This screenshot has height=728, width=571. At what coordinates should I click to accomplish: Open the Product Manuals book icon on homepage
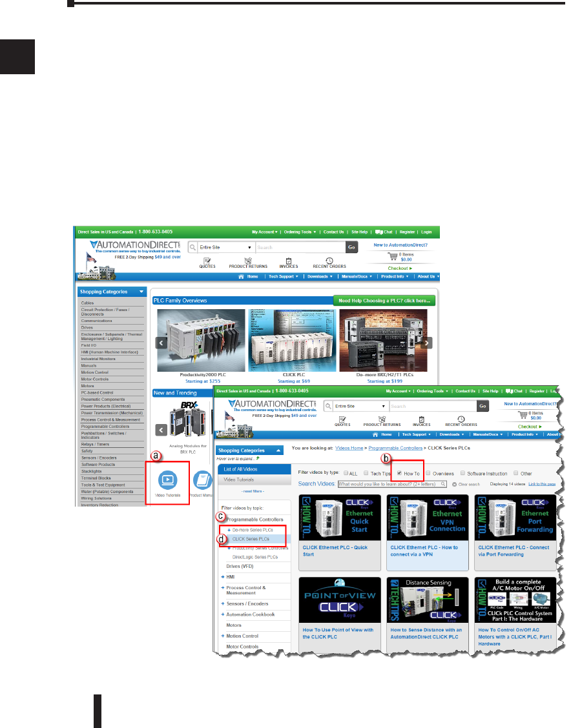point(203,480)
